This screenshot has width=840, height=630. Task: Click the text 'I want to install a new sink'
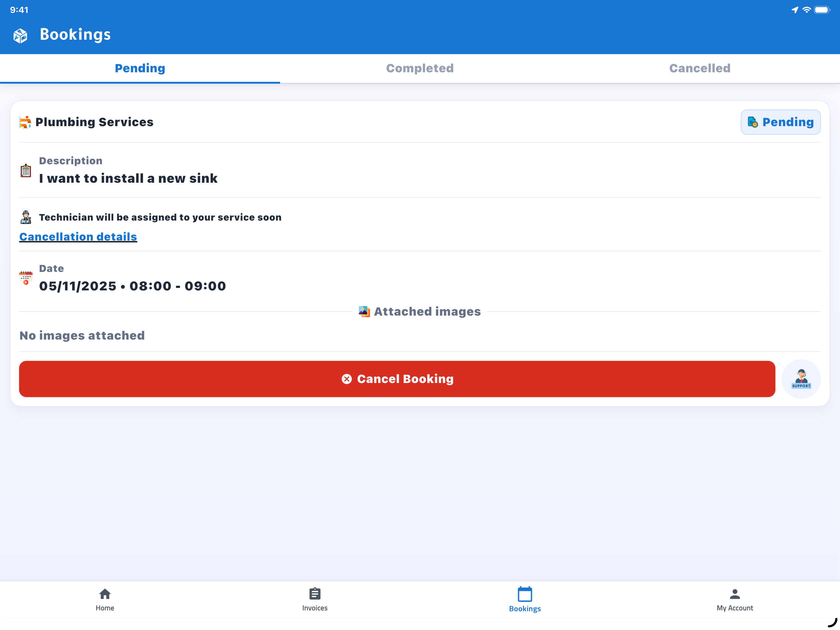point(128,178)
